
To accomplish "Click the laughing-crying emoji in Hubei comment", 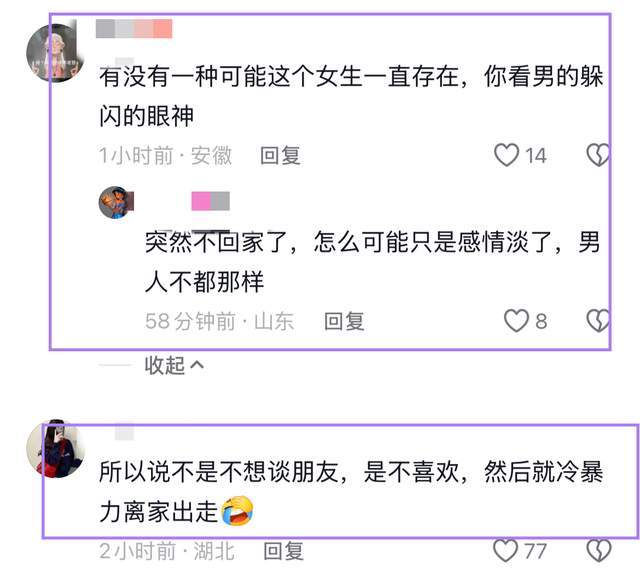I will (x=237, y=511).
